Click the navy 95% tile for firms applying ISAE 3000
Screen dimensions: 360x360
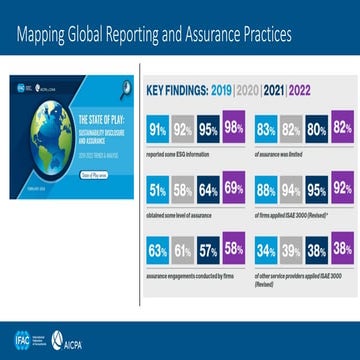point(317,190)
